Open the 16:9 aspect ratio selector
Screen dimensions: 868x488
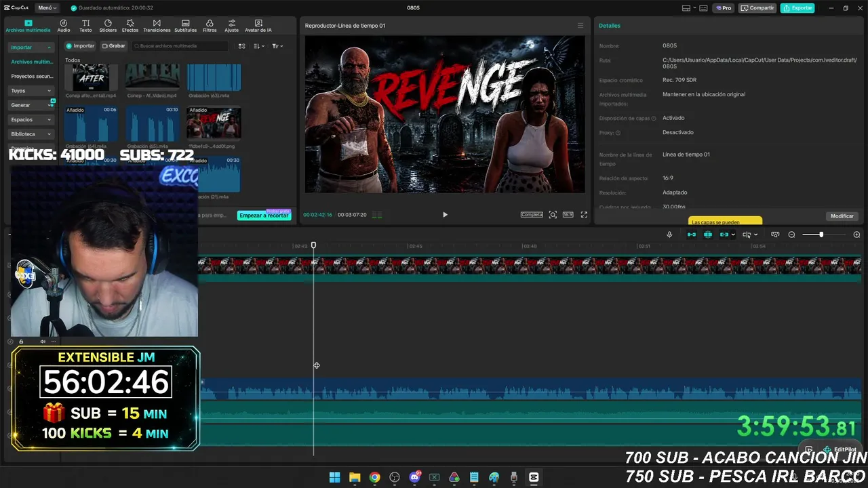pyautogui.click(x=568, y=215)
